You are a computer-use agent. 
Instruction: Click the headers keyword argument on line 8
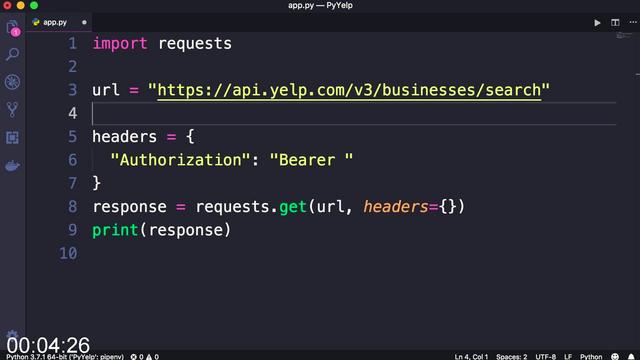pos(396,207)
